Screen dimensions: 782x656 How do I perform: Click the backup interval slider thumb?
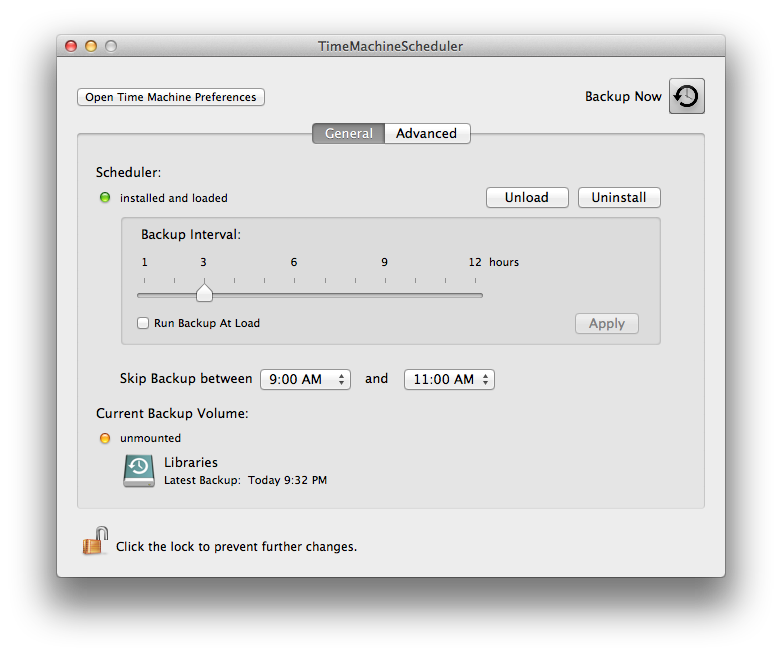204,293
